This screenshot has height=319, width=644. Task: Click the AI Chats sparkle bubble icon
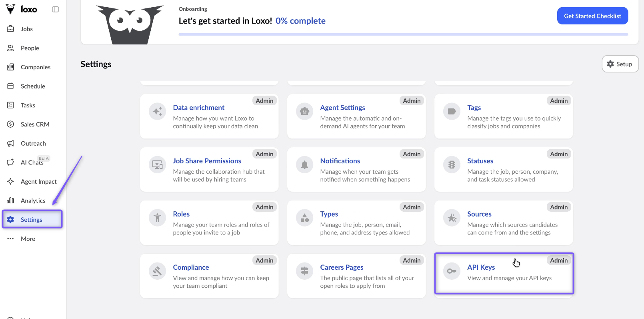[x=11, y=162]
